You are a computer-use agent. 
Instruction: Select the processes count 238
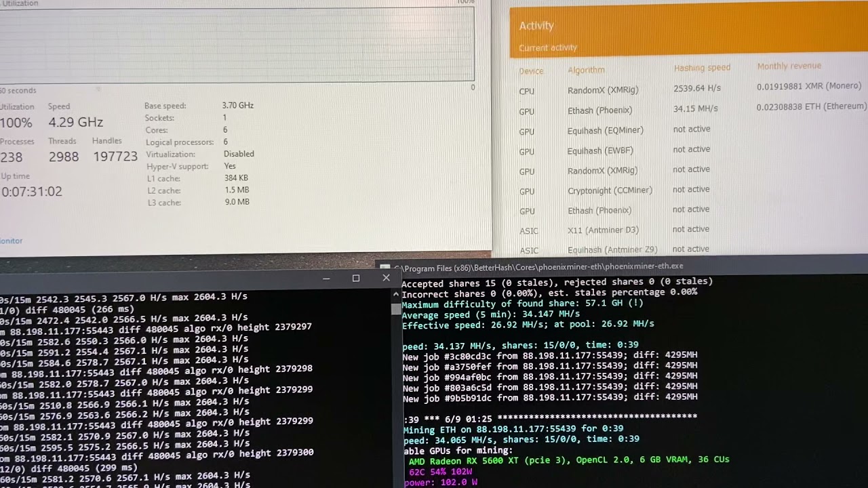point(12,157)
